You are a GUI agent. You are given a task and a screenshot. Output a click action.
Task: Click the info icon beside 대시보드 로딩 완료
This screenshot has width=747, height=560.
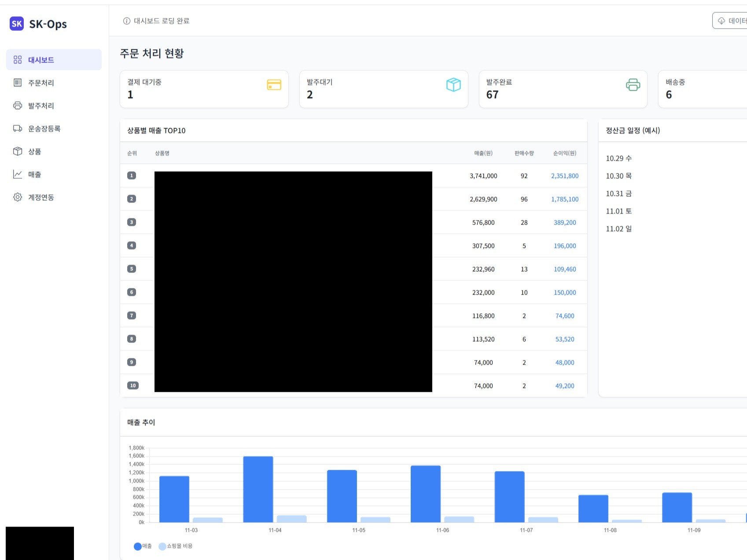[126, 21]
